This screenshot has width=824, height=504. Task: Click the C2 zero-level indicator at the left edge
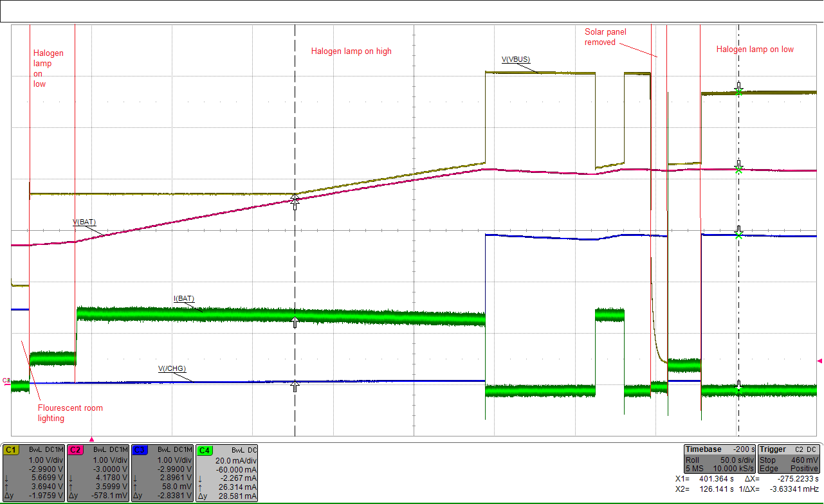point(5,380)
